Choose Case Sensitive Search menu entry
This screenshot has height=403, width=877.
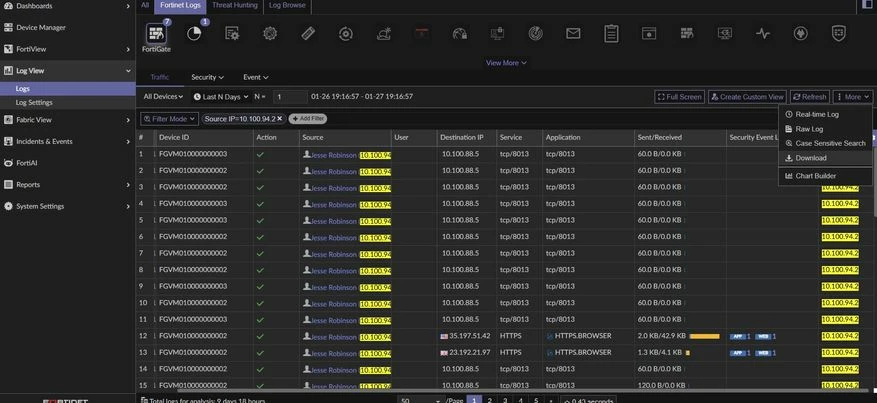pos(825,143)
